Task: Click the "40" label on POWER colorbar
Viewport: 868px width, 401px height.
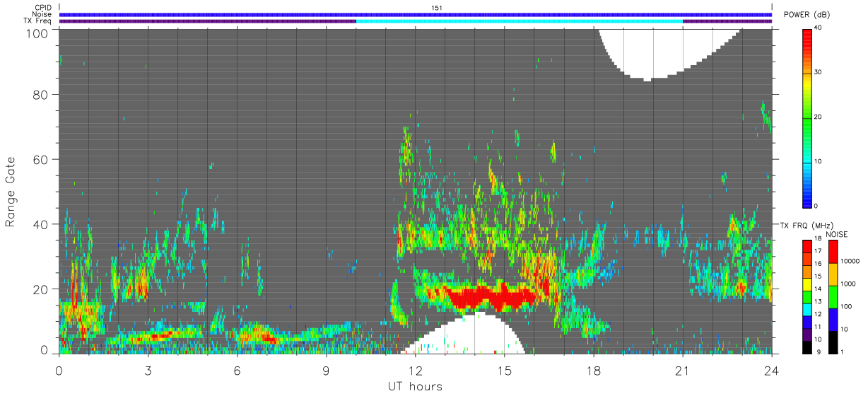Action: (819, 28)
